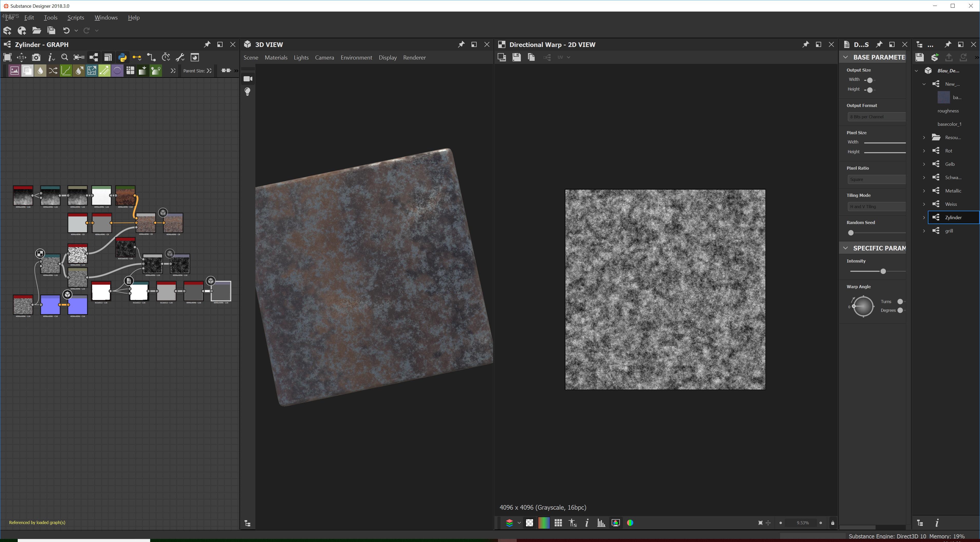Collapse the BASE PARAMETERS section
The height and width of the screenshot is (542, 980).
click(845, 57)
